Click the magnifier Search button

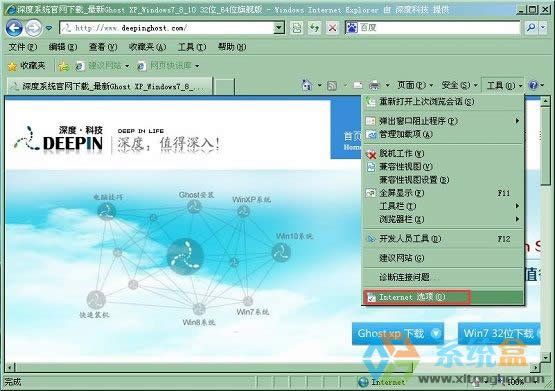531,28
